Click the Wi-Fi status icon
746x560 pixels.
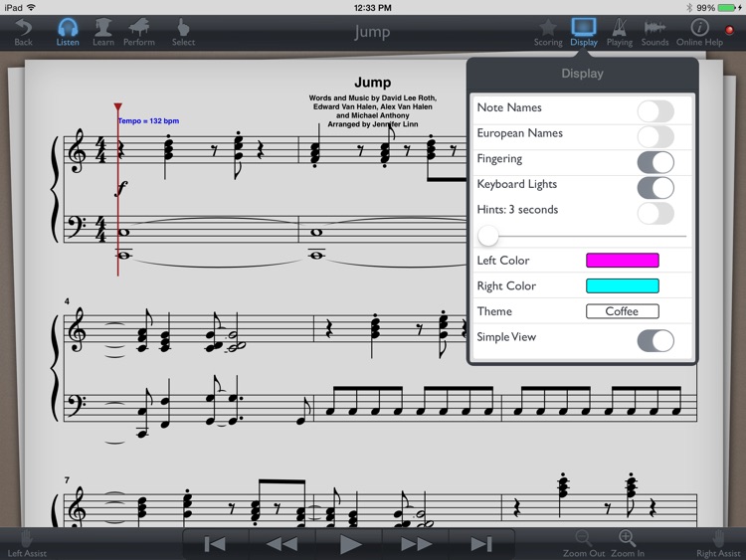32,8
